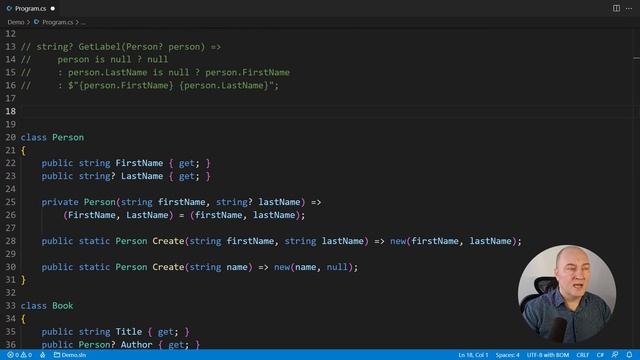The height and width of the screenshot is (360, 640).
Task: Click the class name Person on line 20
Action: click(68, 137)
